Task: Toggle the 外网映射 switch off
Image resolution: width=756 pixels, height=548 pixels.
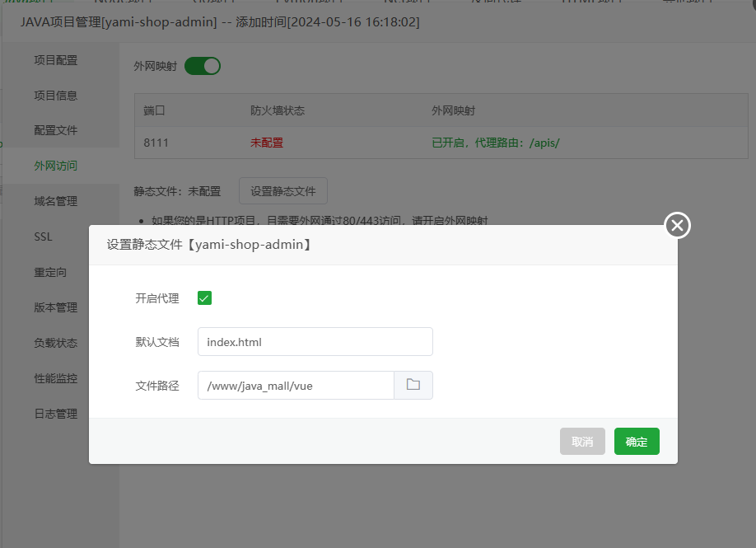Action: pyautogui.click(x=203, y=64)
